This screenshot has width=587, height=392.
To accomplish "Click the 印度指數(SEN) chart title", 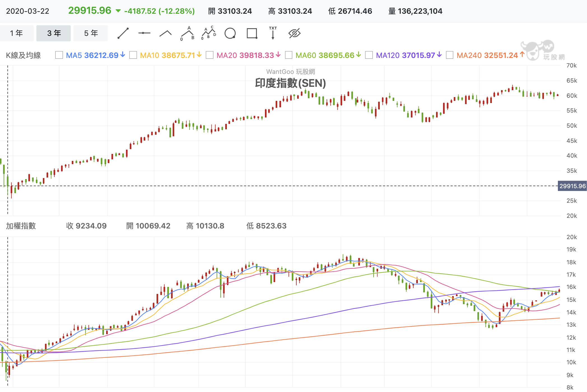I will point(290,83).
